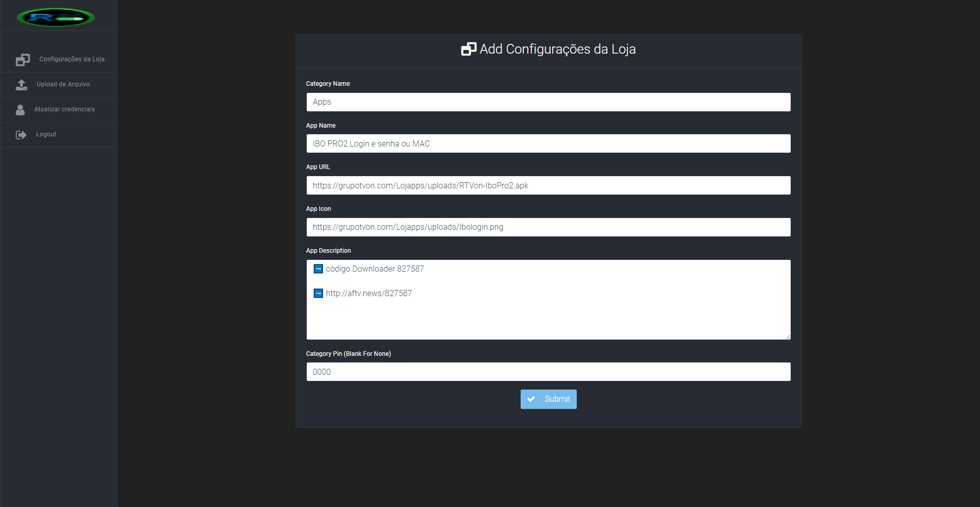Screen dimensions: 980x507
Task: Click the window icon in the form header
Action: pos(468,49)
